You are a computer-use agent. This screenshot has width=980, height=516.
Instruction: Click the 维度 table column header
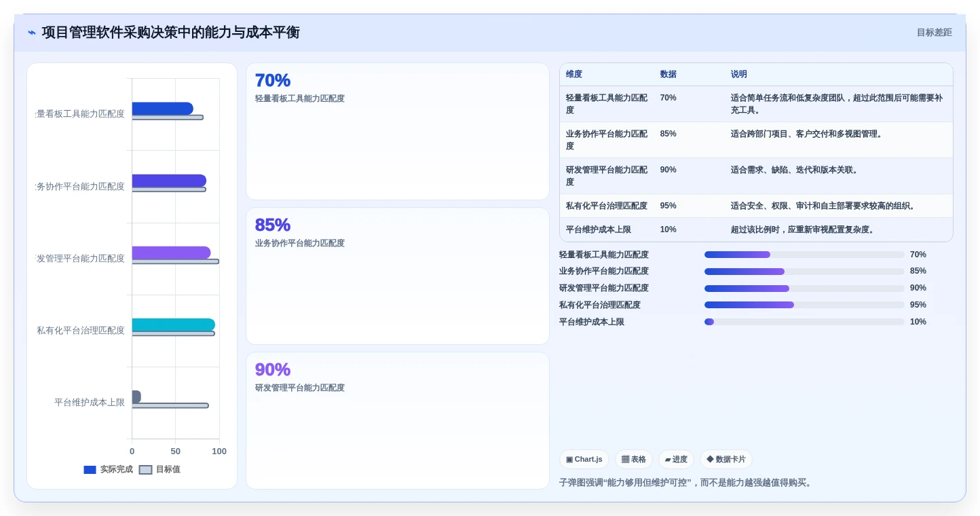[x=574, y=75]
